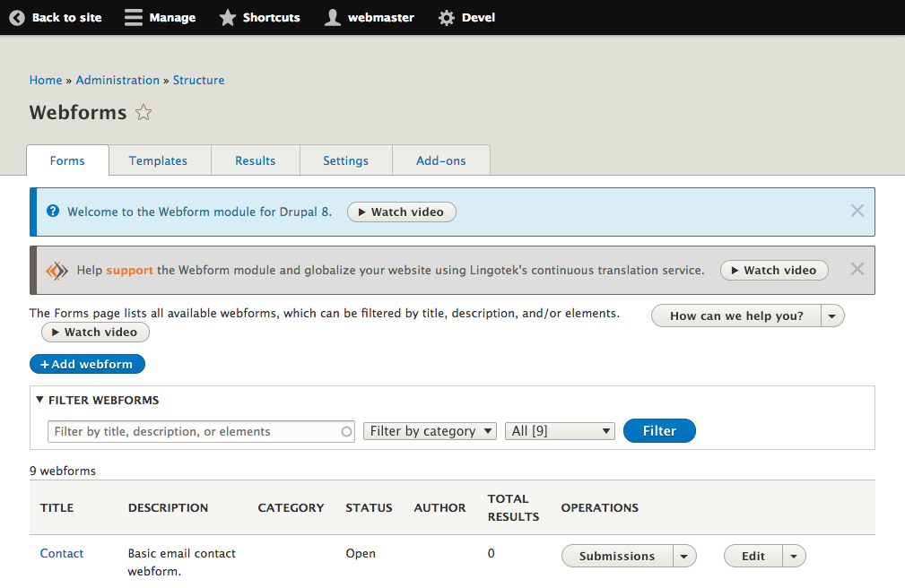This screenshot has width=905, height=588.
Task: Click the search icon in the filter field
Action: (x=347, y=431)
